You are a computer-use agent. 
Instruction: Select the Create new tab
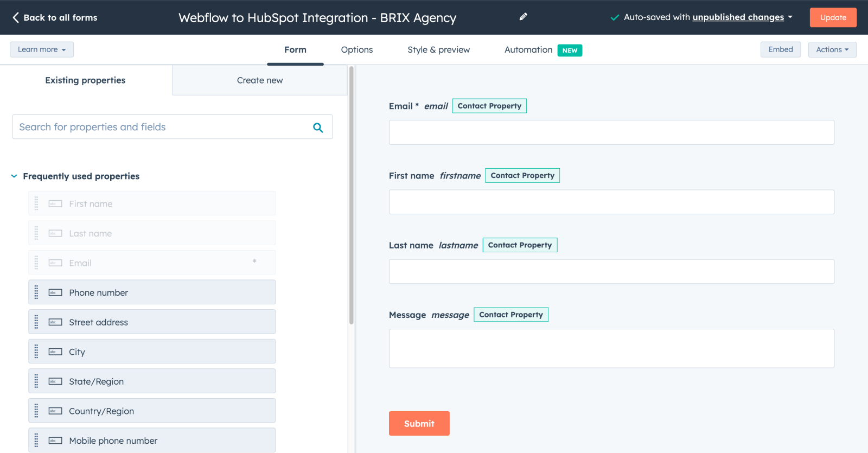(x=260, y=80)
